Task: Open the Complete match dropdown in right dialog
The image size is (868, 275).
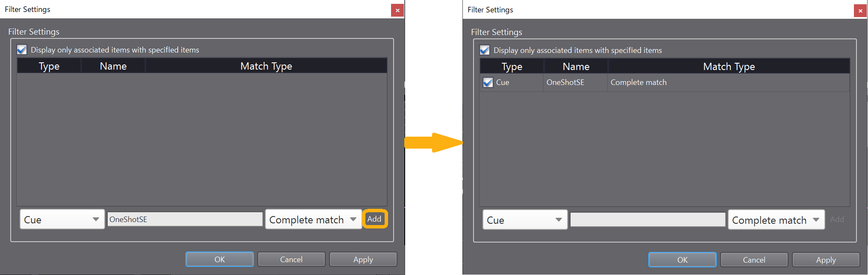Action: click(776, 220)
